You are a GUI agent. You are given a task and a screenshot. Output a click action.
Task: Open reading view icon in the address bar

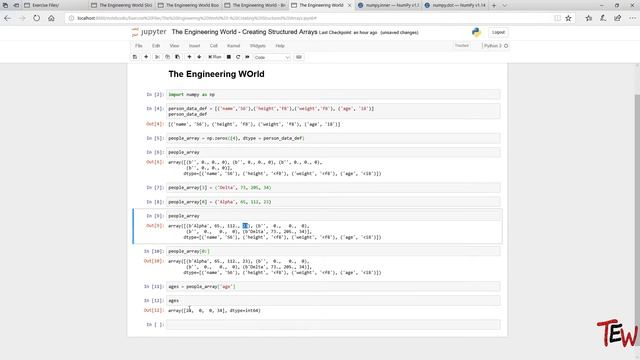click(x=558, y=18)
